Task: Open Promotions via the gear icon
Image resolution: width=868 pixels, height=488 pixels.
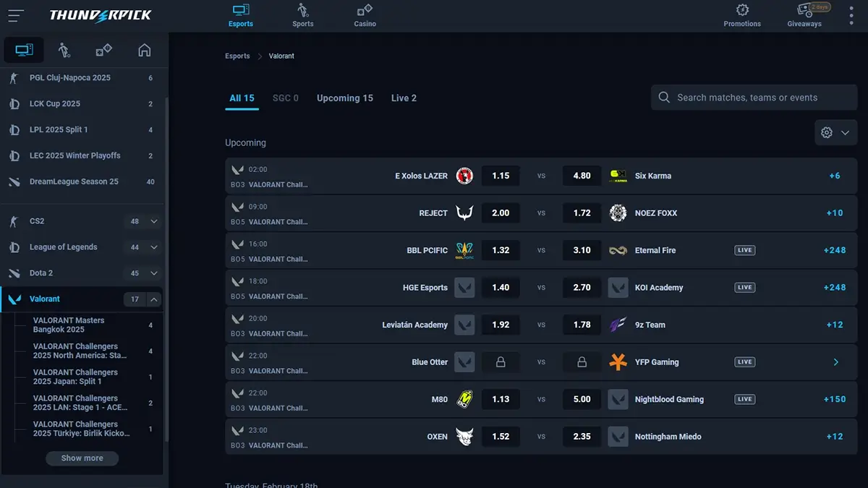Action: click(742, 10)
